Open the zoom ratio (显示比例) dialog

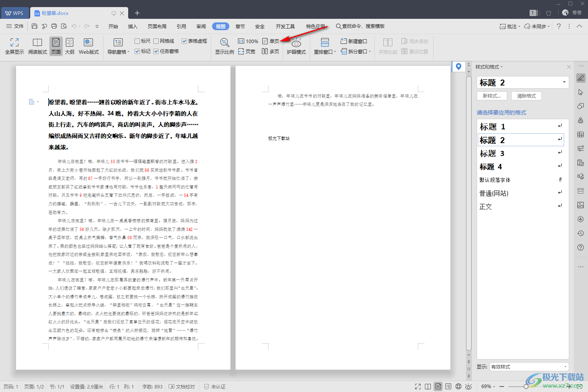[224, 46]
